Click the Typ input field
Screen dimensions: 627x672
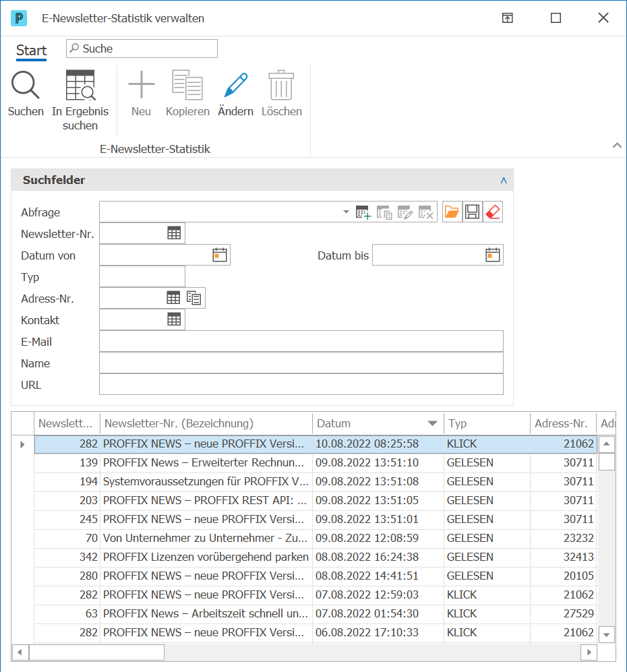pos(142,276)
